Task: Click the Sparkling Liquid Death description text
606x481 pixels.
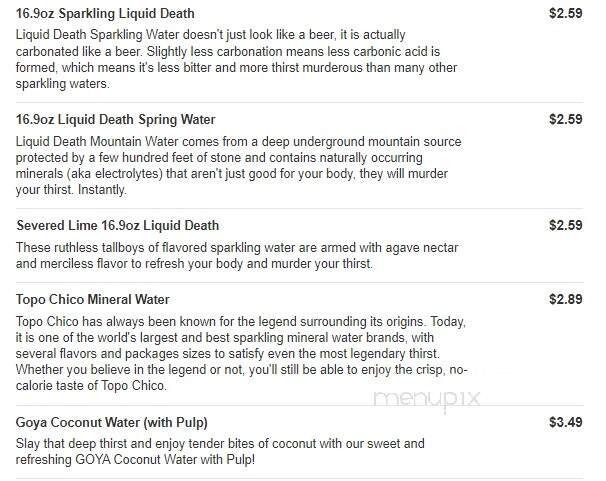Action: (237, 59)
